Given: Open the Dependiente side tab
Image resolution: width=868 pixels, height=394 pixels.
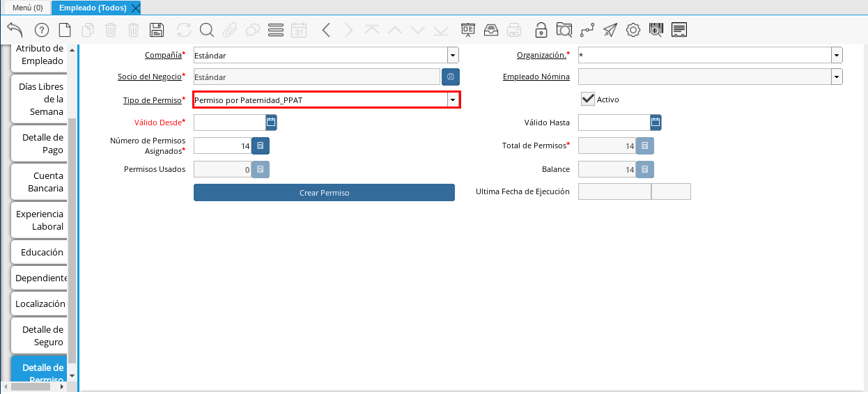Looking at the screenshot, I should [x=39, y=278].
